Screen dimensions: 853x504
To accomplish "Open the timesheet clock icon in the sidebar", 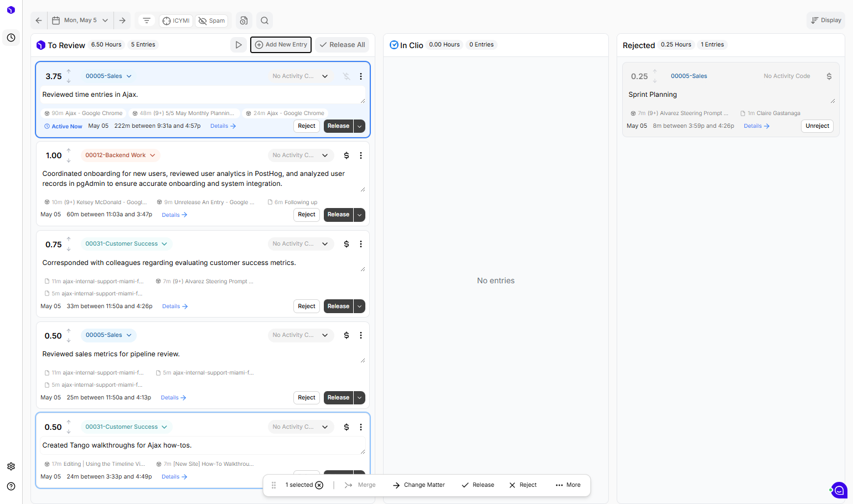I will pos(11,38).
